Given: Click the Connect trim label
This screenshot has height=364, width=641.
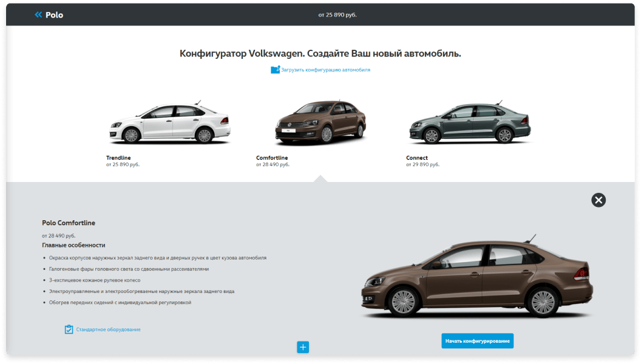Looking at the screenshot, I should 417,158.
